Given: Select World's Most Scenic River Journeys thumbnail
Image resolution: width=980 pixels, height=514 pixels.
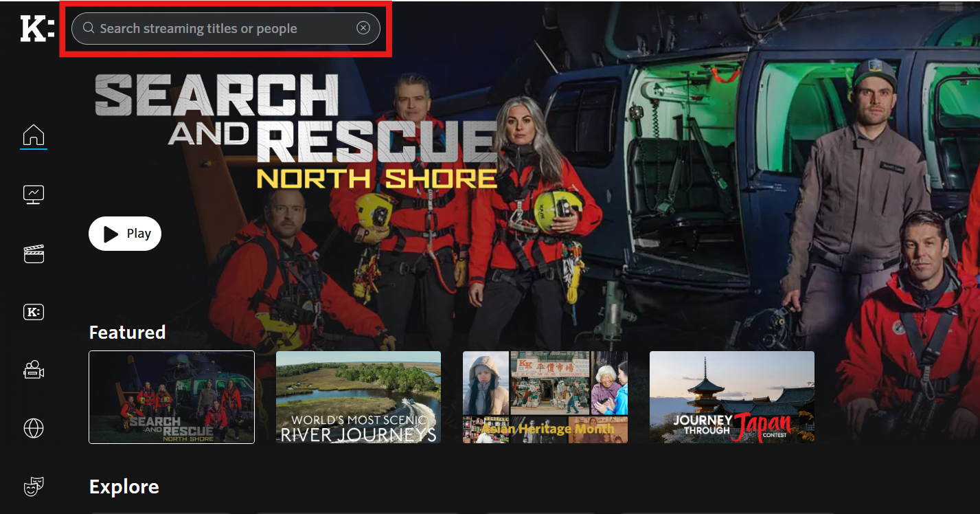Looking at the screenshot, I should coord(358,397).
